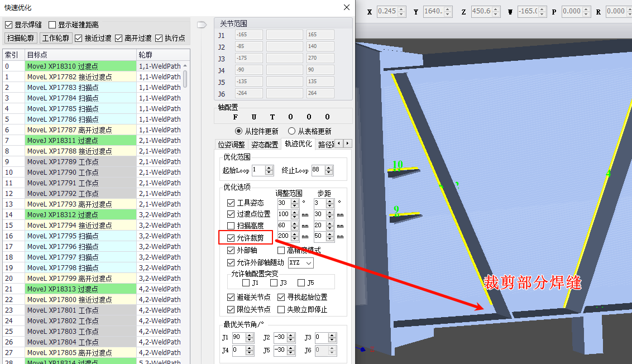The image size is (632, 364).
Task: Select the 从表格更新 radio button
Action: (291, 131)
